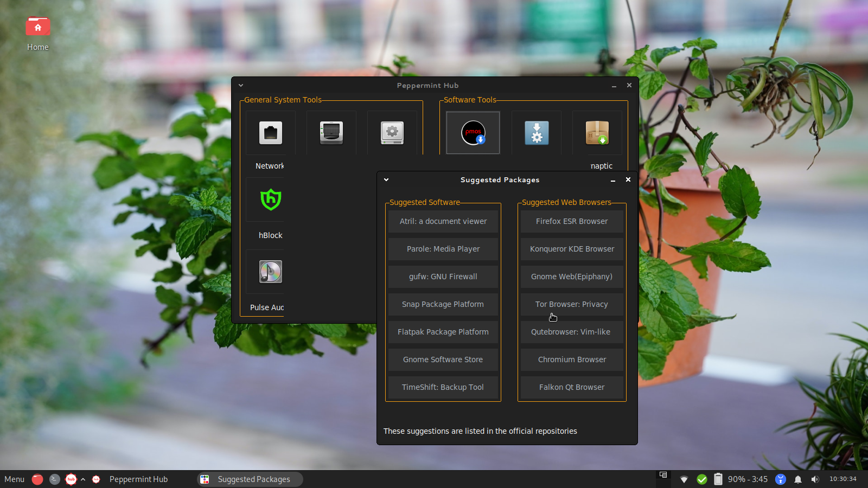Image resolution: width=868 pixels, height=488 pixels.
Task: Open the red file manager launcher in the taskbar
Action: pyautogui.click(x=37, y=479)
